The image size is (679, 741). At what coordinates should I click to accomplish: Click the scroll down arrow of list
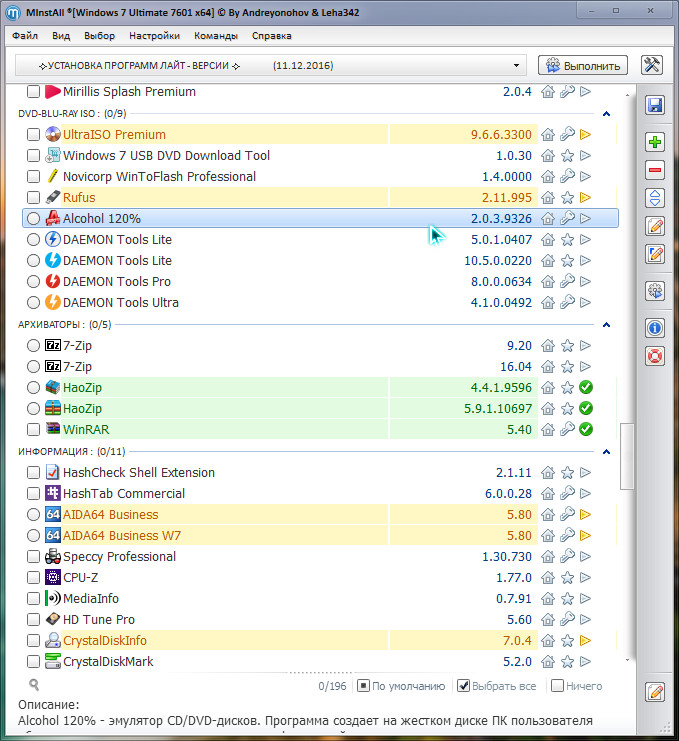pos(627,660)
